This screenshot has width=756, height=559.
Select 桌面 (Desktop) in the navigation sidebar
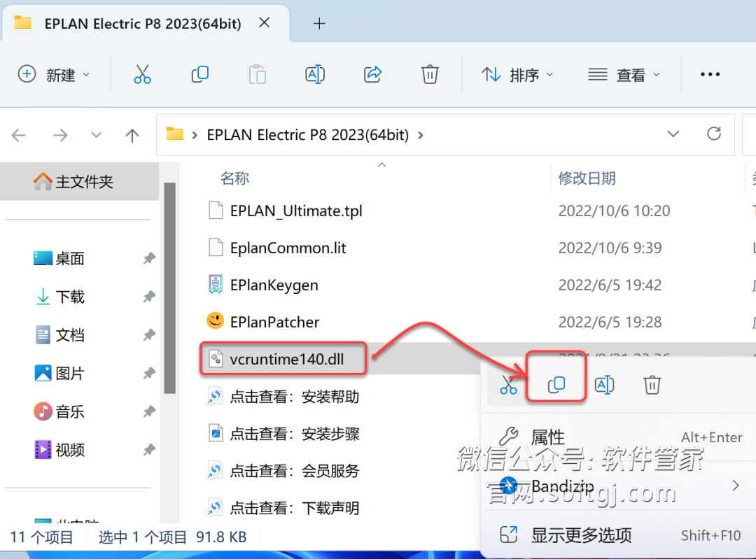coord(70,259)
